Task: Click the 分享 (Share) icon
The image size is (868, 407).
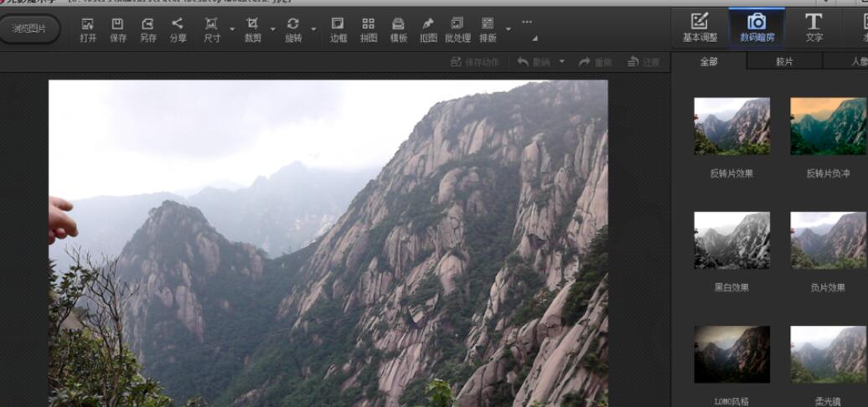Action: pyautogui.click(x=177, y=23)
